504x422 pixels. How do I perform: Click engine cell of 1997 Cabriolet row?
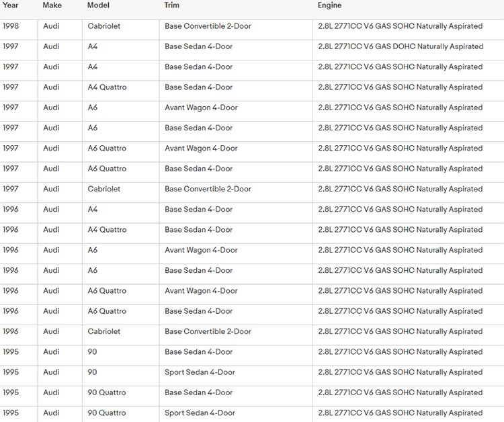(x=401, y=189)
